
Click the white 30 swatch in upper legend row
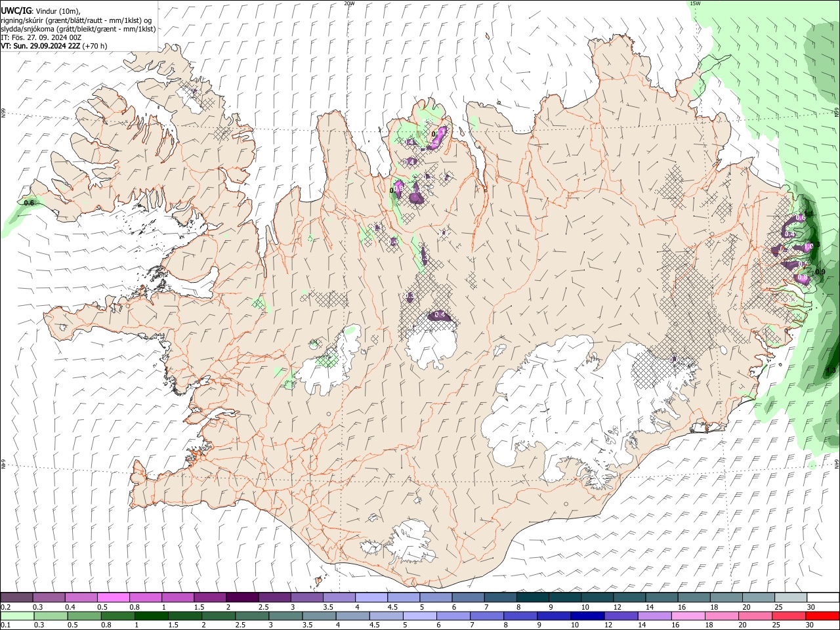(823, 597)
